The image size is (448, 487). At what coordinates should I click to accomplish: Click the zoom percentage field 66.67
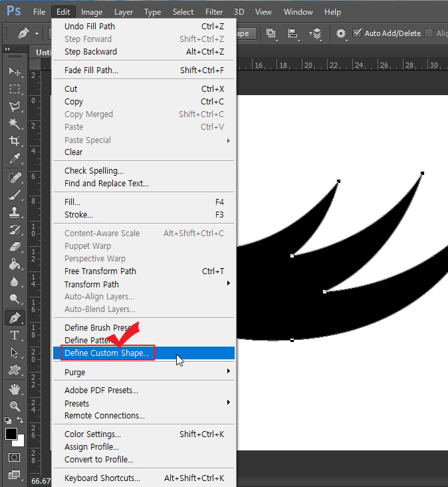click(x=41, y=481)
